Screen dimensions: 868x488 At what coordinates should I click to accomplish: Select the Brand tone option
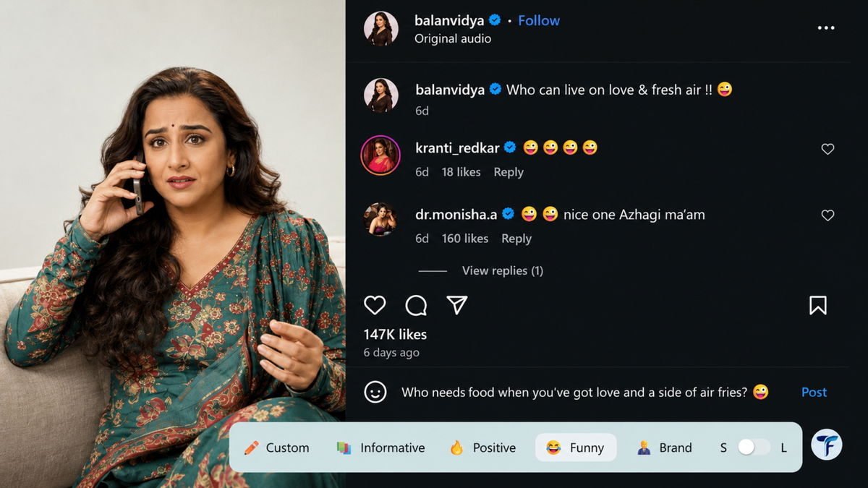coord(665,448)
